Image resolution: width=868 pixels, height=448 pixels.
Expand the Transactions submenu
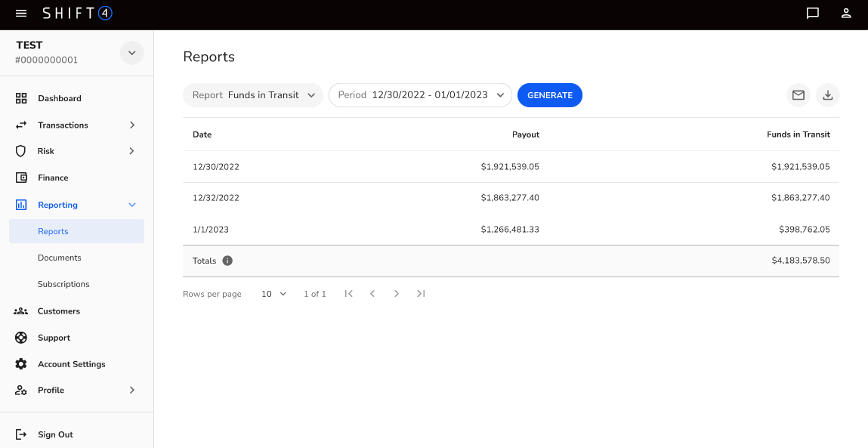132,125
